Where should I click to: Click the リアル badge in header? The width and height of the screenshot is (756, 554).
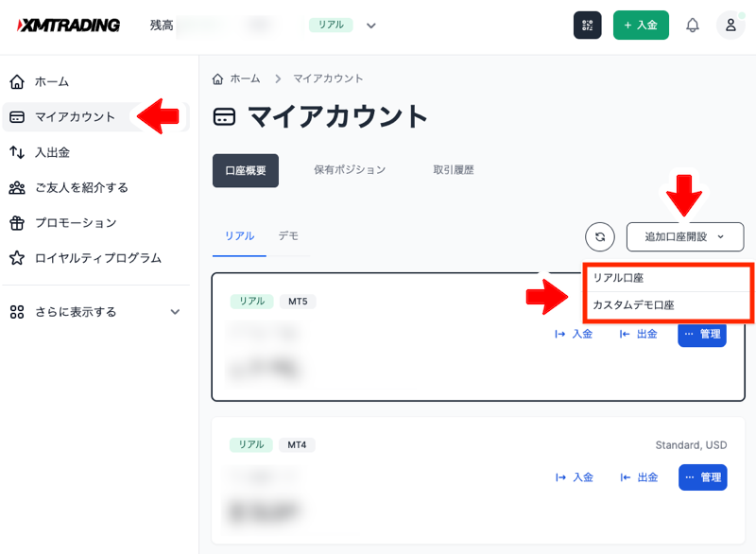point(331,25)
